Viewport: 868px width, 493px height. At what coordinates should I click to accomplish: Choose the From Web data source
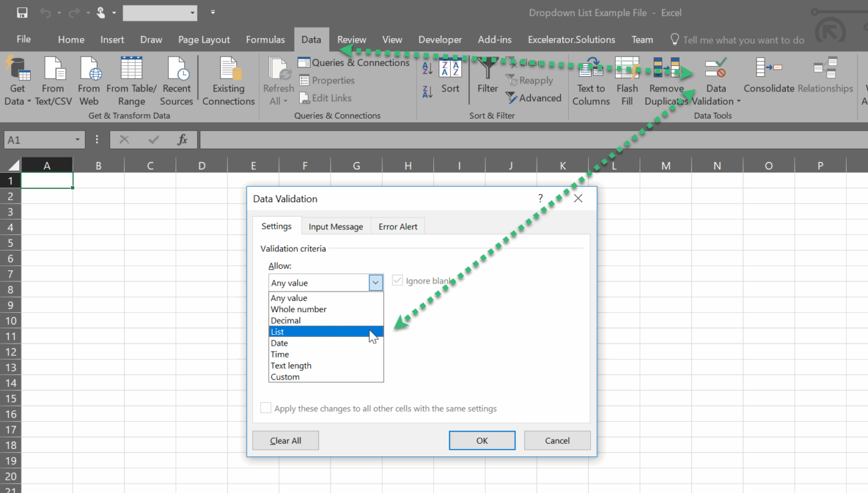tap(89, 81)
